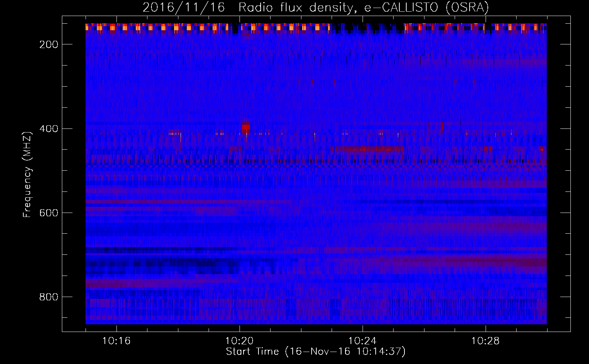Screen dimensions: 589x364
Task: Click the 600 frequency tick label
Action: pos(48,213)
